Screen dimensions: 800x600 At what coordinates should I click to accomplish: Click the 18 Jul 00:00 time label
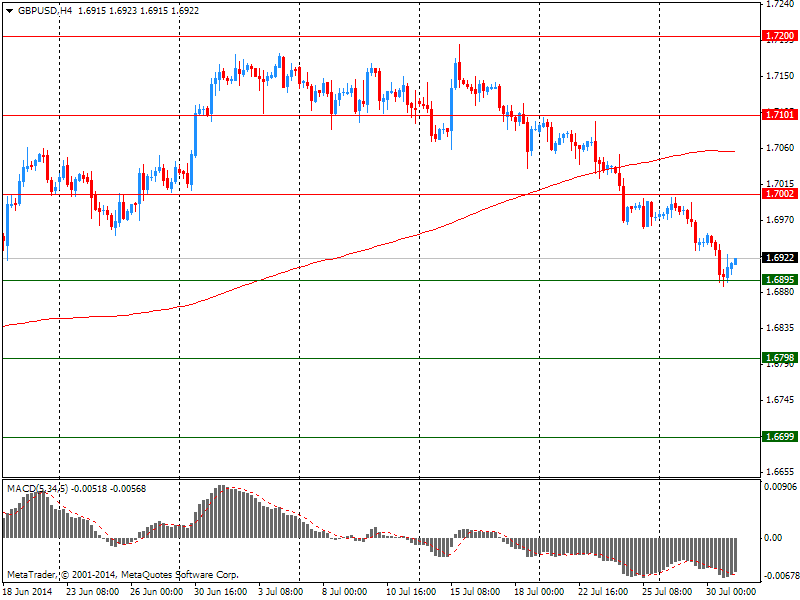539,591
